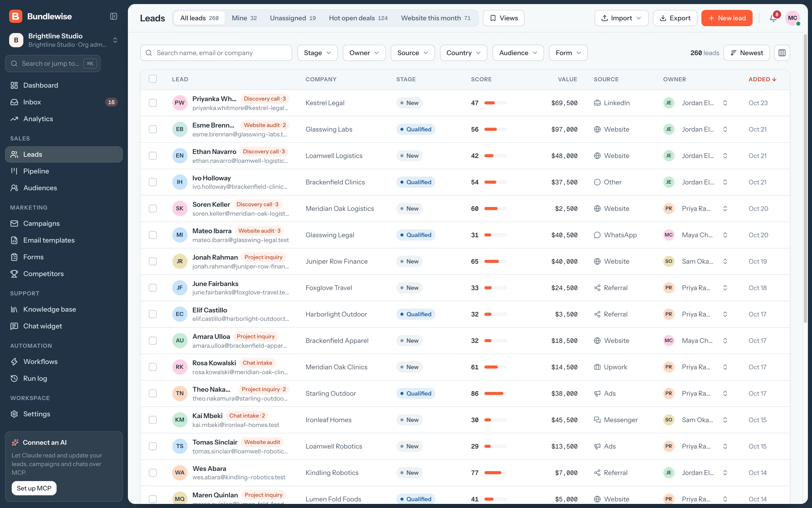Click the Bundlewise logo icon
This screenshot has width=812, height=508.
(x=16, y=17)
